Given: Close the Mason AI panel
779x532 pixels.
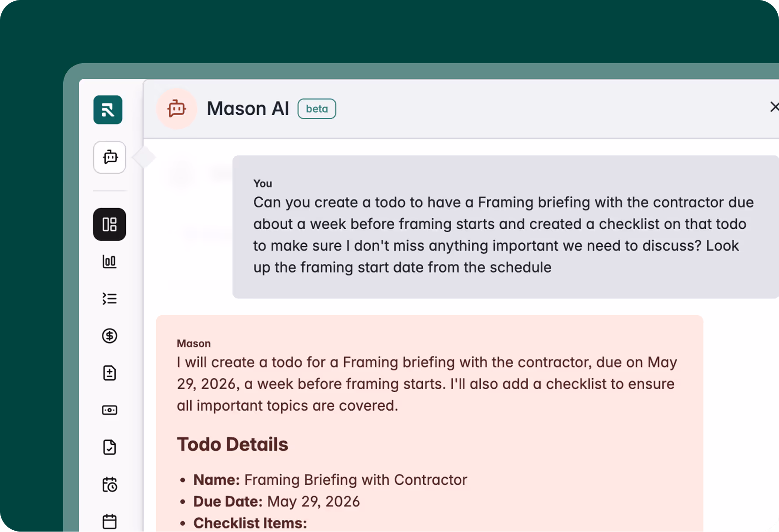Looking at the screenshot, I should click(x=774, y=107).
